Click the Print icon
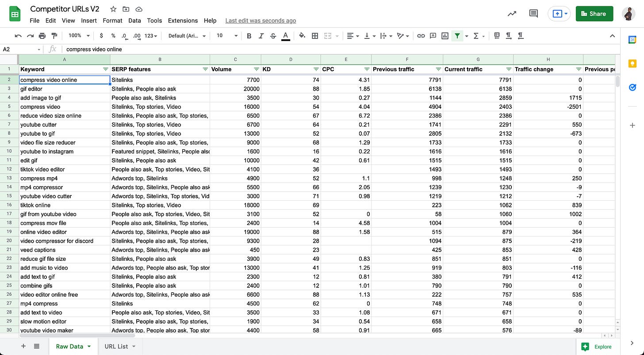 pos(42,36)
